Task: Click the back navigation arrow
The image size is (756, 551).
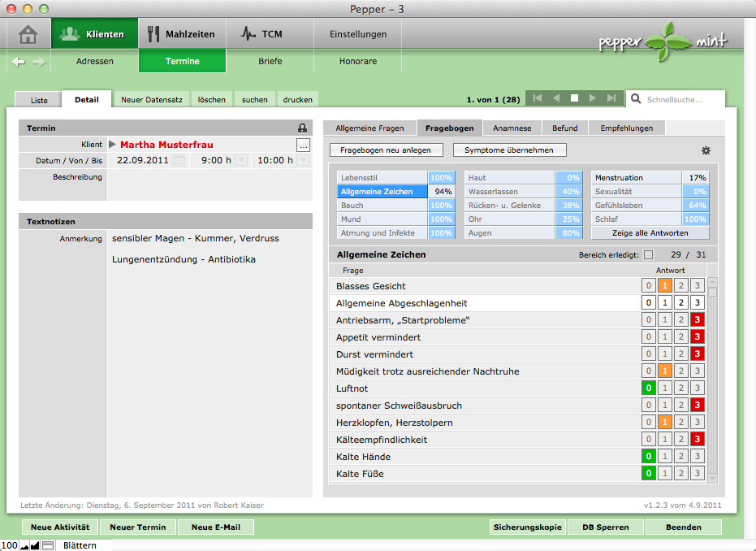Action: click(x=19, y=61)
